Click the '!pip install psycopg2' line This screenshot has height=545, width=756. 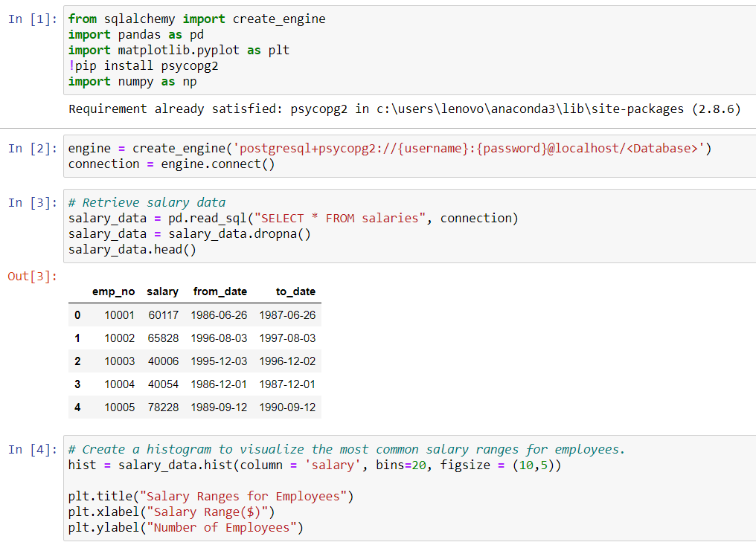point(143,66)
